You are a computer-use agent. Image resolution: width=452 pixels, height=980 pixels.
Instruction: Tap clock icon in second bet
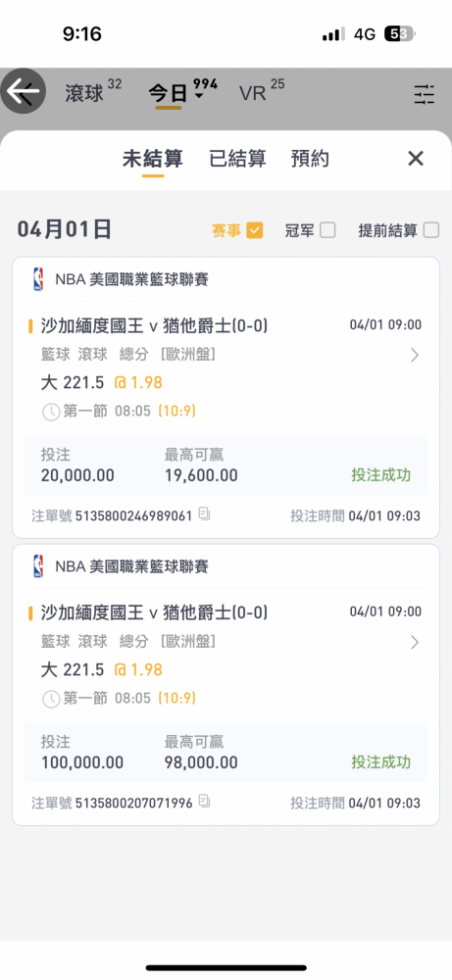coord(51,698)
